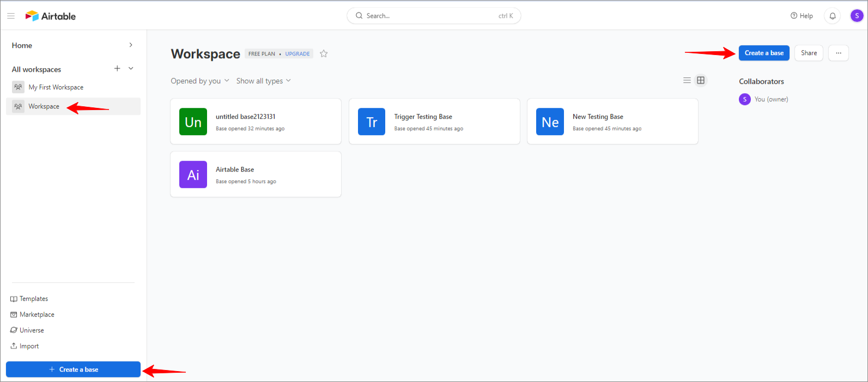868x382 pixels.
Task: Click the blue Tr base icon
Action: click(x=372, y=122)
